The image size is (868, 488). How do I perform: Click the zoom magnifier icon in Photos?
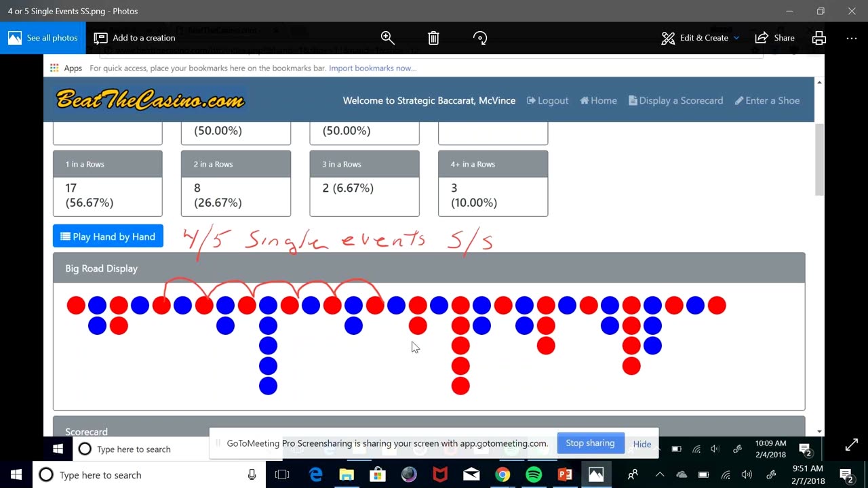tap(387, 38)
